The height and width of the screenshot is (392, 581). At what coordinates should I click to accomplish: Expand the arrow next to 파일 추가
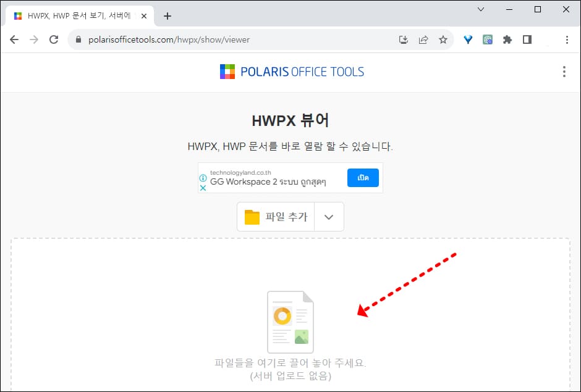(x=329, y=217)
